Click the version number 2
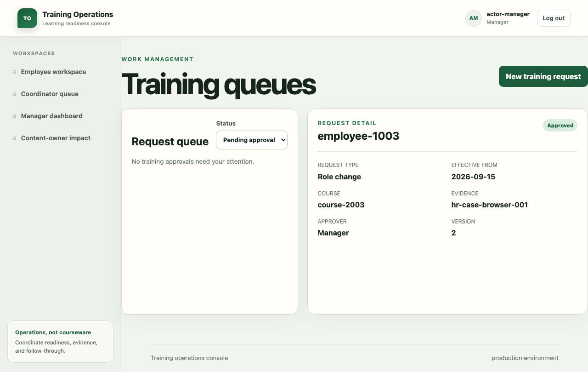Screen dimensions: 588x372 [454, 233]
